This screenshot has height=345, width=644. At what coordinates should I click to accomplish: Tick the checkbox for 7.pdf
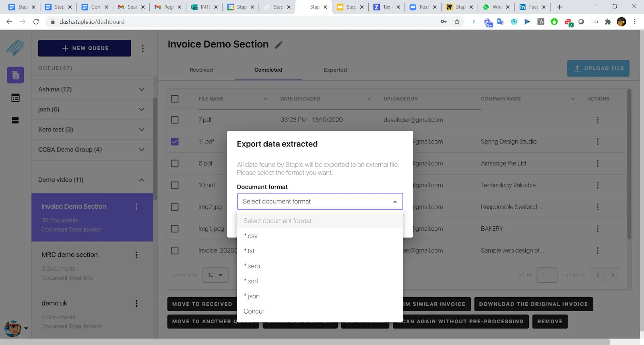pyautogui.click(x=175, y=120)
